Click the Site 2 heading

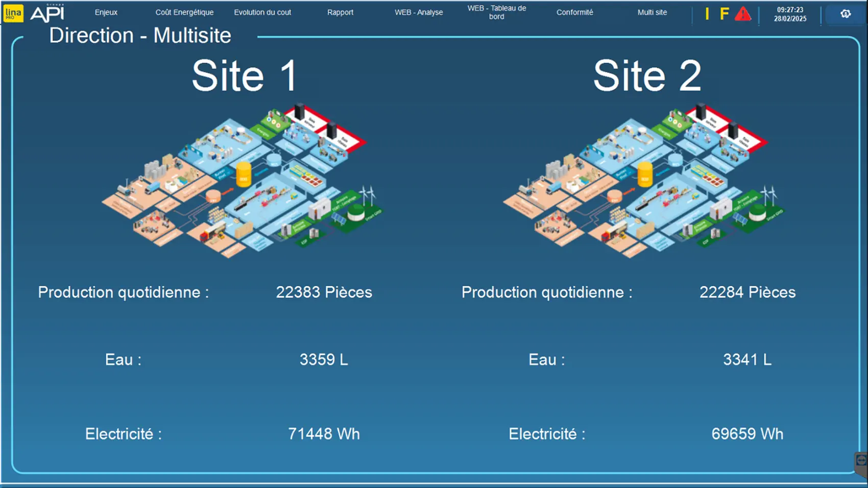pyautogui.click(x=647, y=76)
